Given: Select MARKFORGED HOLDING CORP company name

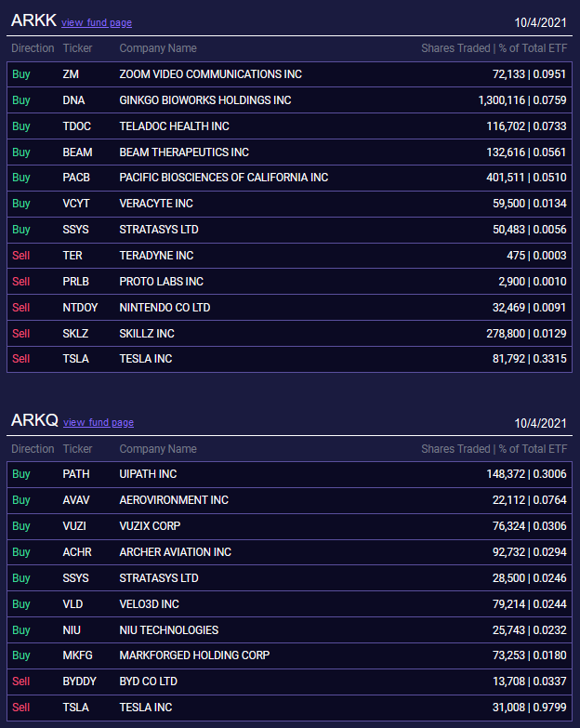Looking at the screenshot, I should 194,655.
